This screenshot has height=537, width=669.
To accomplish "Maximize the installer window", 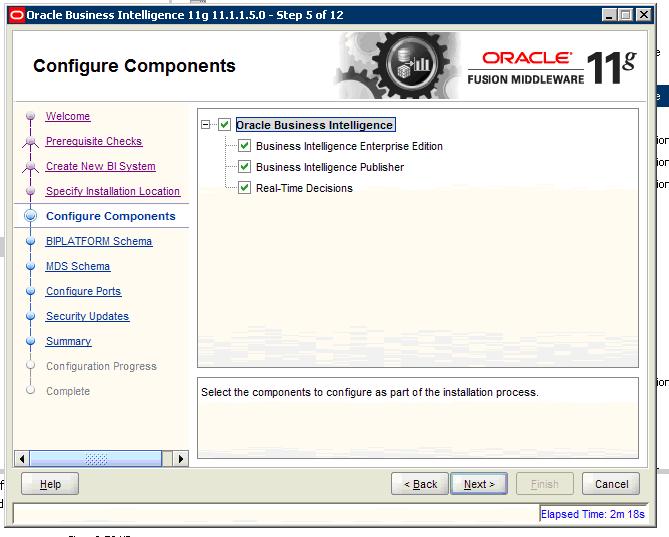I will click(626, 15).
